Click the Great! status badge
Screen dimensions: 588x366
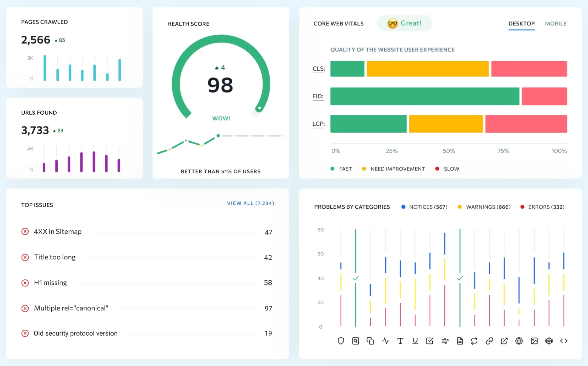[405, 23]
